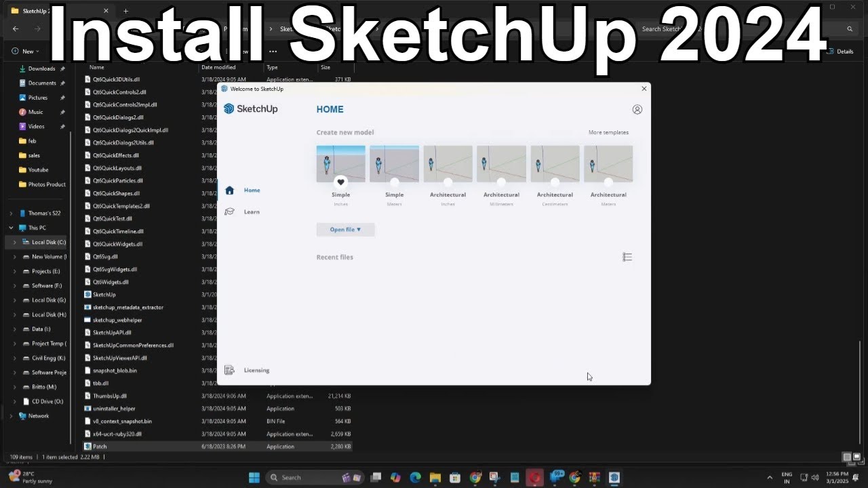
Task: Set Architectural Millimeters template as default
Action: [501, 182]
